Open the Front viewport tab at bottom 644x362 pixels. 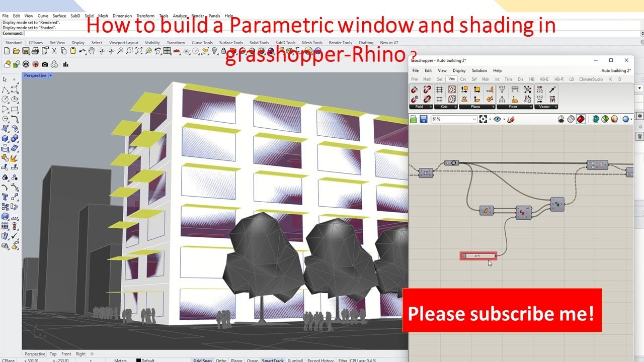66,354
